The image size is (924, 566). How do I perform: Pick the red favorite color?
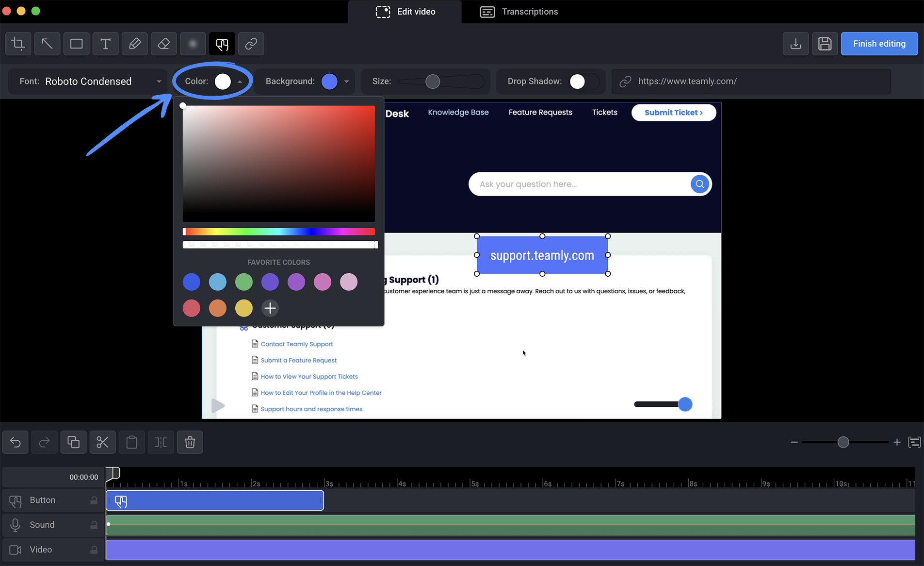[x=191, y=308]
